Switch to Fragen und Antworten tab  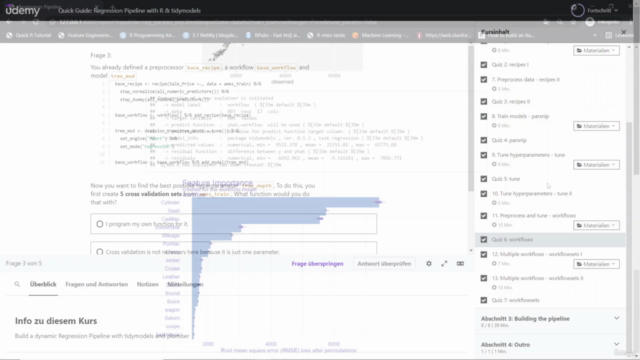[x=96, y=284]
